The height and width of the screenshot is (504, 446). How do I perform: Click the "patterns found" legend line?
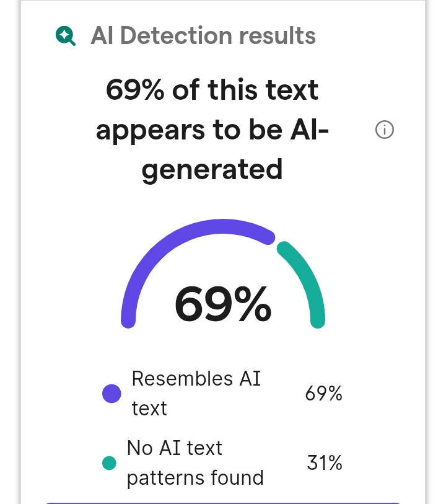195,478
